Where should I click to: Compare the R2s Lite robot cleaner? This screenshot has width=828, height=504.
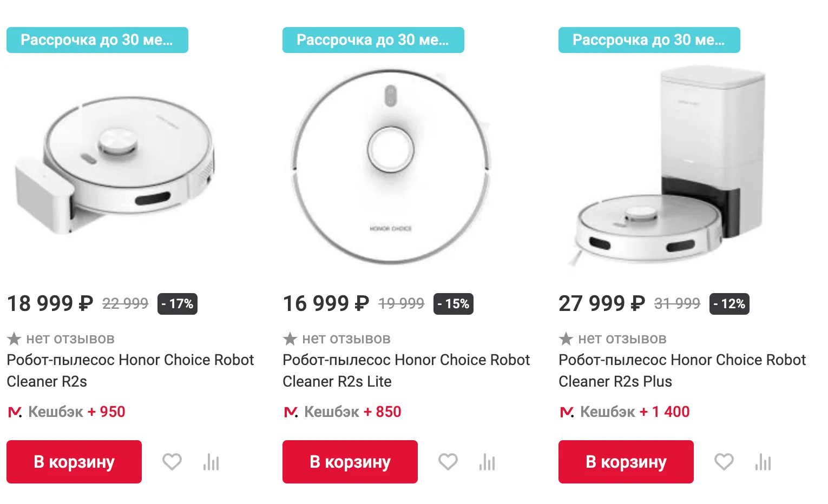pyautogui.click(x=487, y=462)
